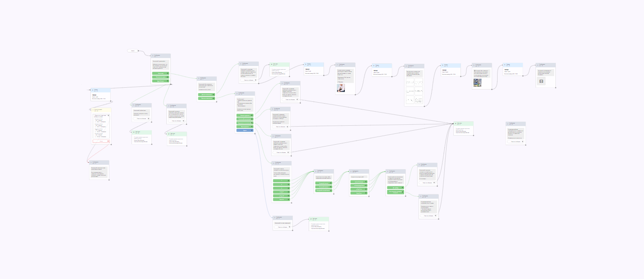Click the third green button in the first message block
Image resolution: width=644 pixels, height=279 pixels.
pyautogui.click(x=160, y=80)
